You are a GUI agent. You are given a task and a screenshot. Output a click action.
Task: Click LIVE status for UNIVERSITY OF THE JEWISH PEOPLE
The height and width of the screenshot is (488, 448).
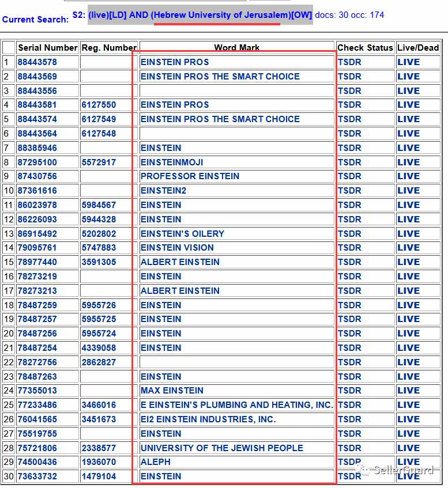[x=408, y=448]
